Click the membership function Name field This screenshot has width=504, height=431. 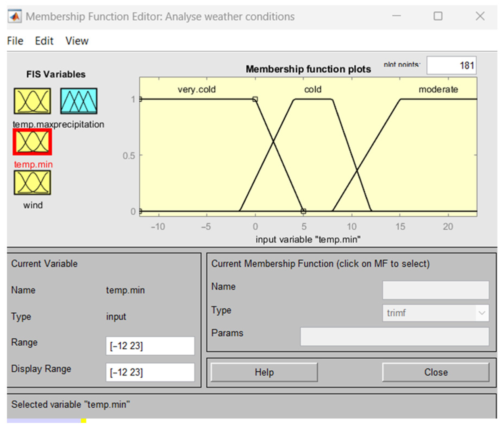click(436, 290)
